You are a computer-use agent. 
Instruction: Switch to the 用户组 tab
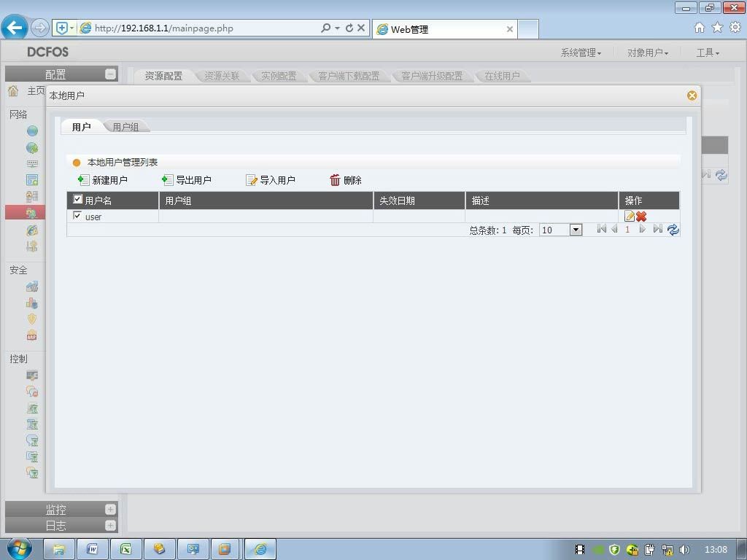click(125, 127)
